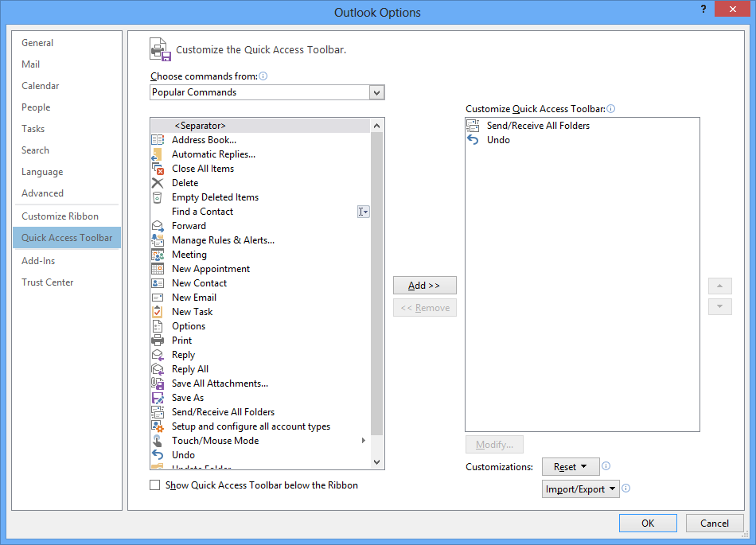This screenshot has height=545, width=756.
Task: Click the Empty Deleted Items bin icon
Action: [x=158, y=197]
